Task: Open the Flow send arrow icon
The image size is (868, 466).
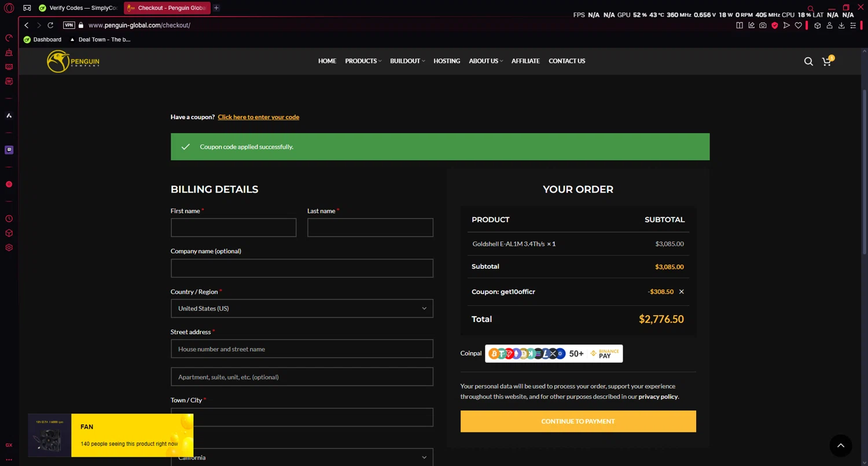Action: coord(786,25)
